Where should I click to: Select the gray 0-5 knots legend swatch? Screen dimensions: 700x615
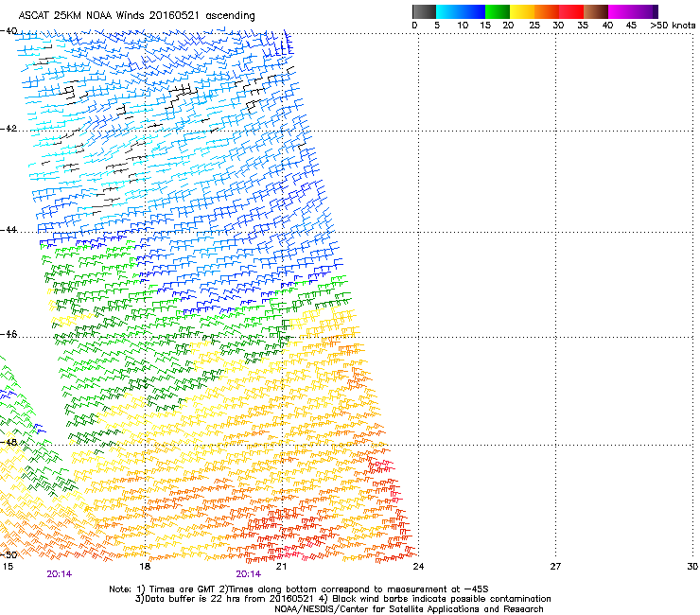tap(424, 11)
